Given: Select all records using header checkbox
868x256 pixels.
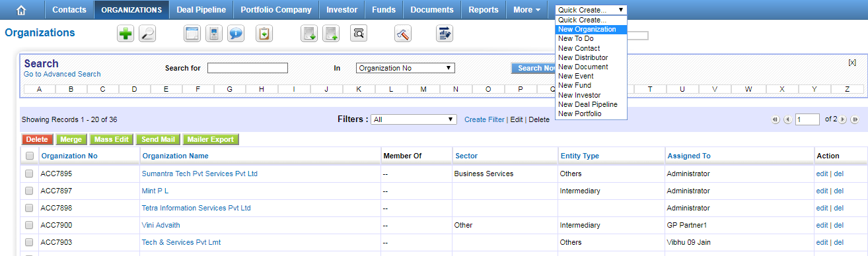Looking at the screenshot, I should (29, 156).
